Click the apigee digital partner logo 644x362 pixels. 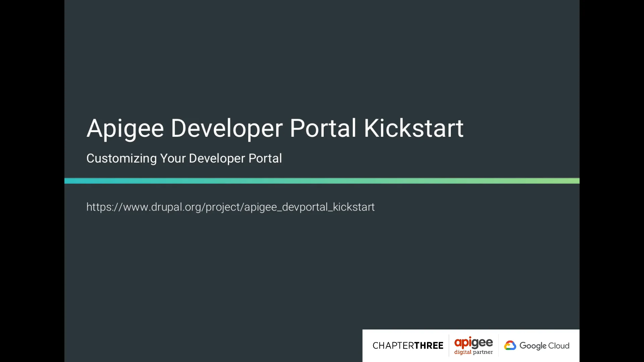click(473, 346)
